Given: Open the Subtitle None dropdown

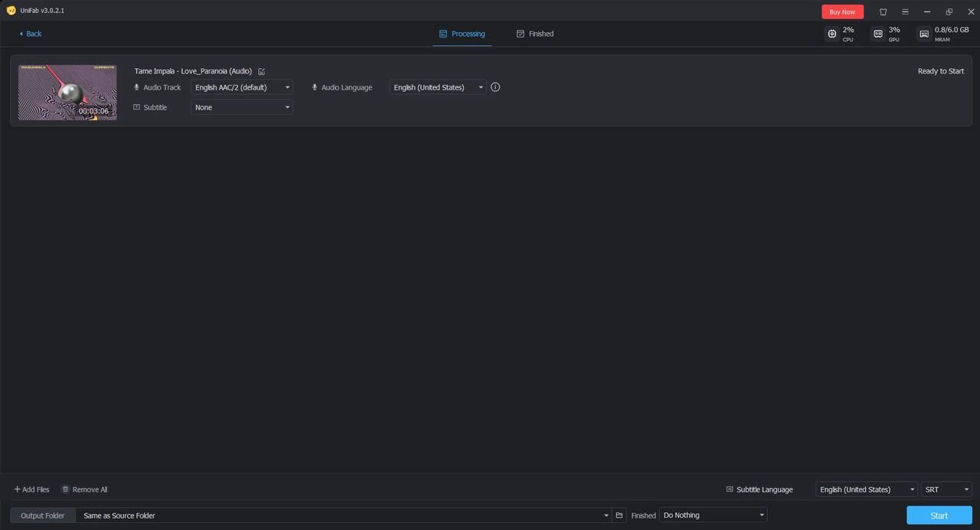Looking at the screenshot, I should tap(242, 107).
